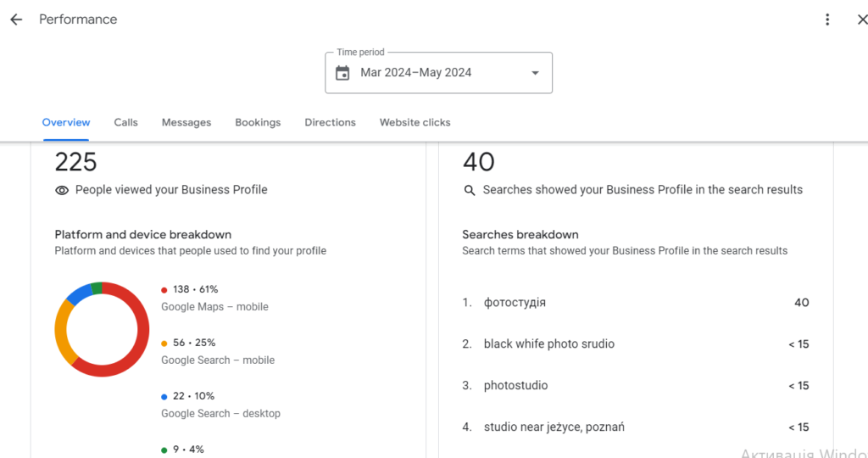Go to the Bookings tab
The width and height of the screenshot is (868, 458).
tap(258, 122)
